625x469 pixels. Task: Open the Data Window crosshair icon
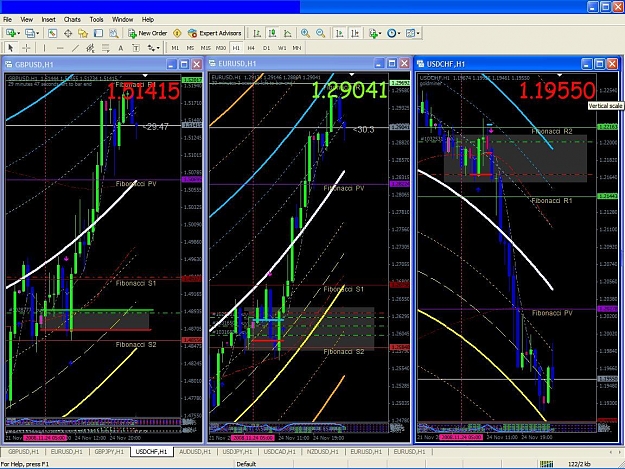[x=68, y=33]
